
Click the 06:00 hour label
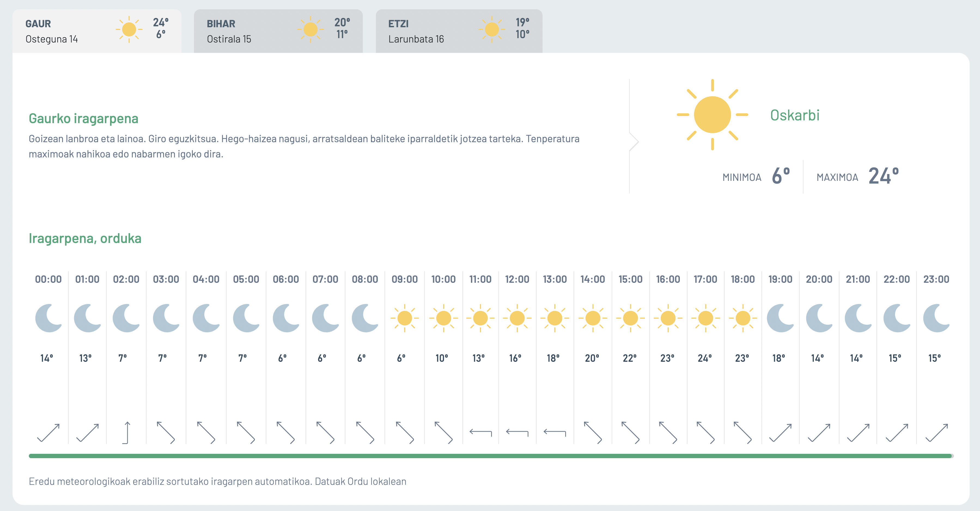(x=286, y=279)
